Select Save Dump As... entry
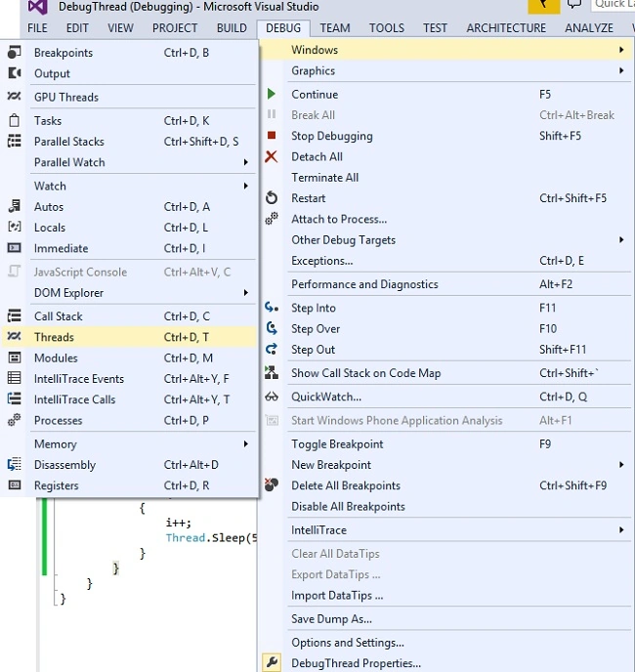Screen dimensions: 635x672 click(445, 619)
